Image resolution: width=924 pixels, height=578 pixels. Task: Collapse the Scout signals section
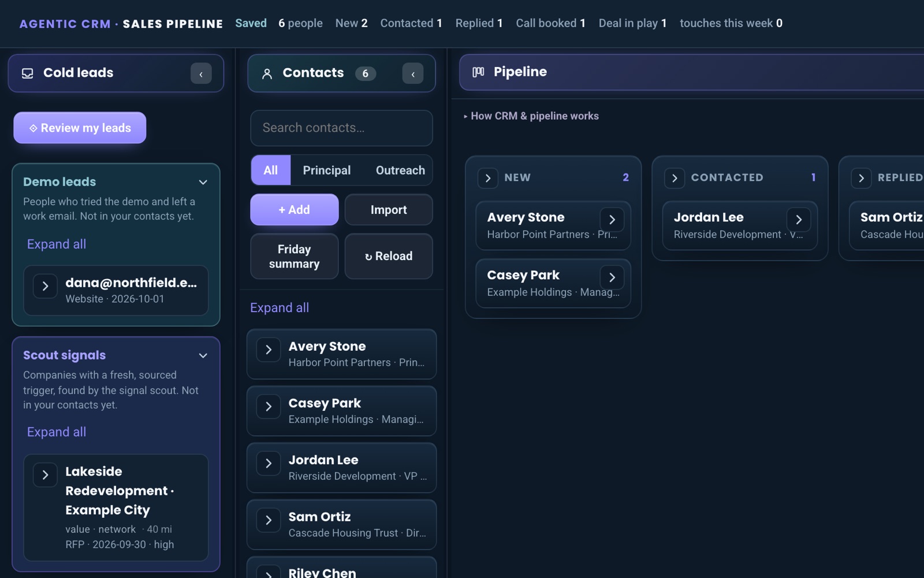[203, 355]
